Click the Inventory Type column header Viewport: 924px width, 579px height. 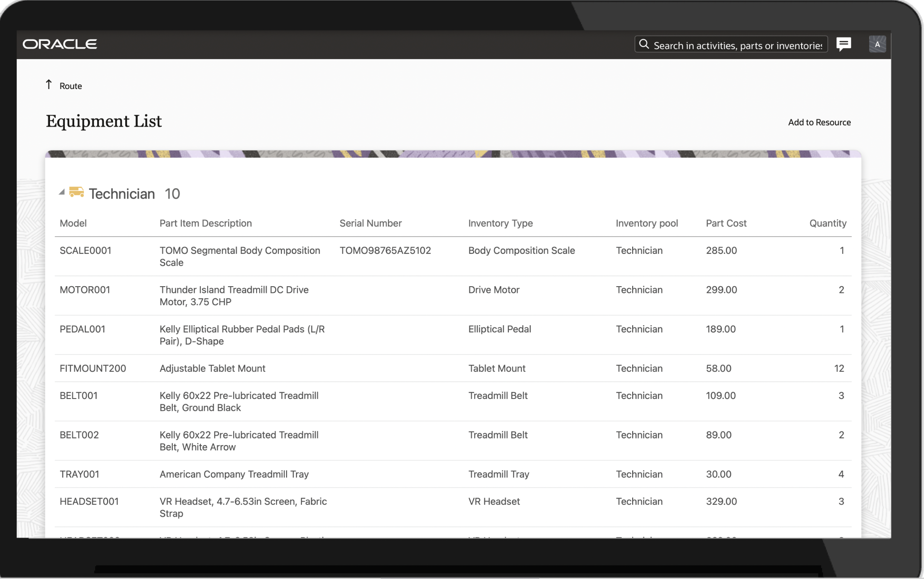[x=500, y=223]
